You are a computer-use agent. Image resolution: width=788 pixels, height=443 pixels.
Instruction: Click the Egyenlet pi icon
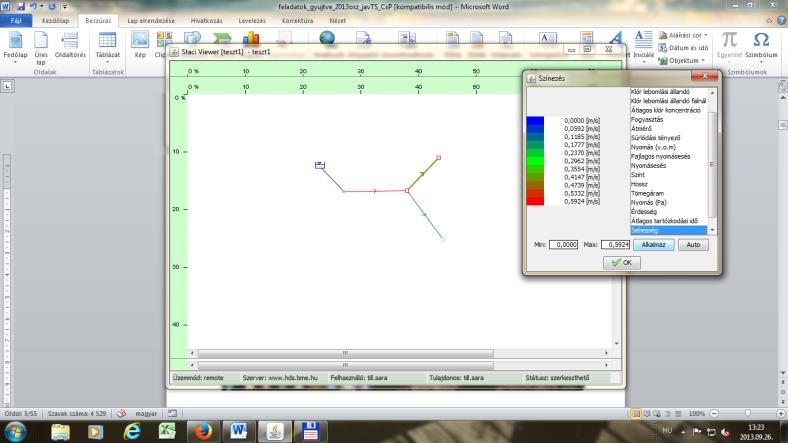[x=729, y=39]
